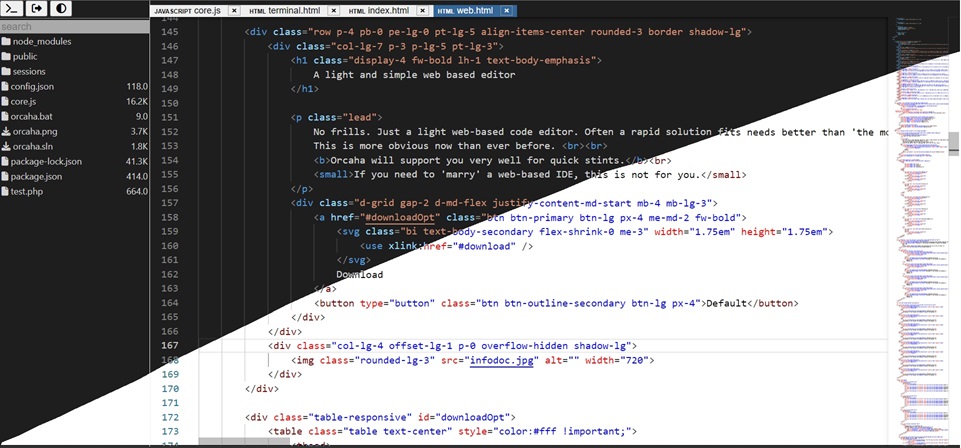The image size is (961, 448).
Task: Close the web.html tab
Action: [x=507, y=10]
